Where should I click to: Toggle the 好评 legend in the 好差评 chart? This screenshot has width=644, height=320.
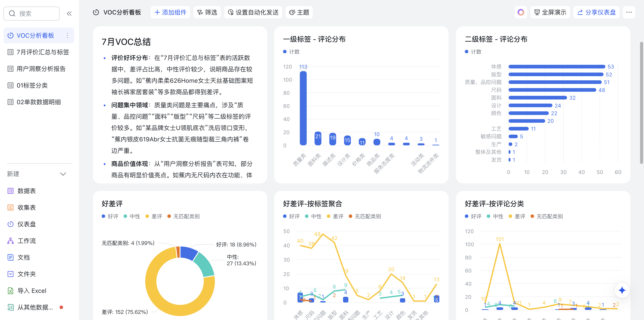click(x=110, y=216)
